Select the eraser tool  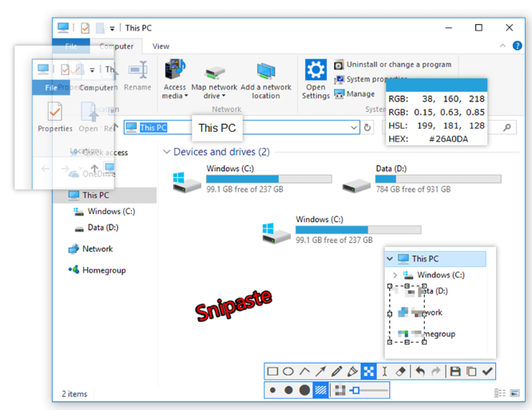401,372
